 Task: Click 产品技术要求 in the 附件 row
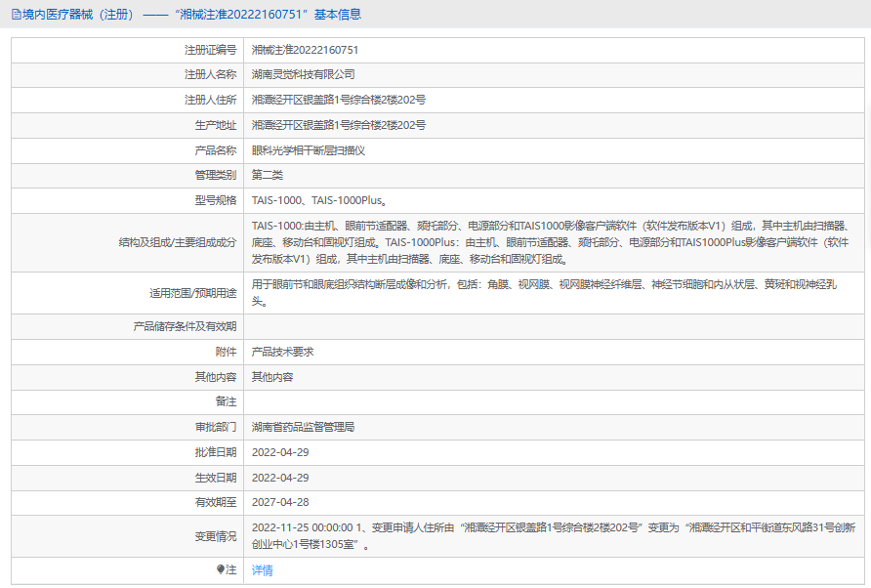coord(282,352)
